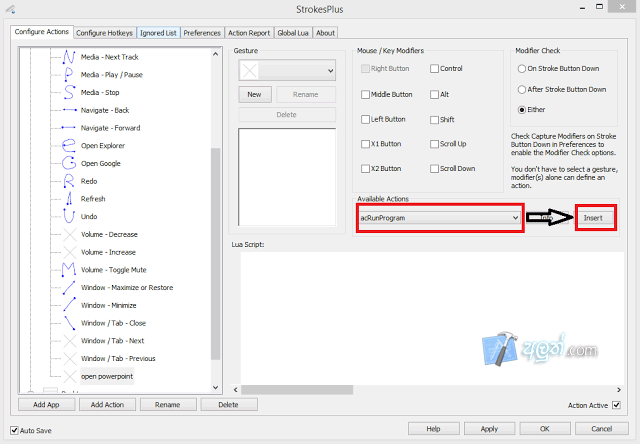Switch to the Configure Hotkeys tab
The width and height of the screenshot is (640, 444).
[x=104, y=33]
